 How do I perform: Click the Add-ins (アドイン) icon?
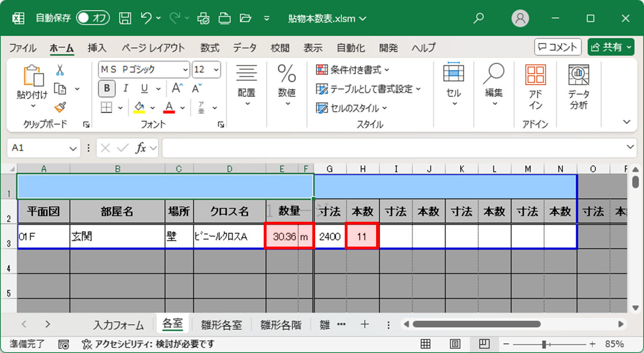pos(535,87)
